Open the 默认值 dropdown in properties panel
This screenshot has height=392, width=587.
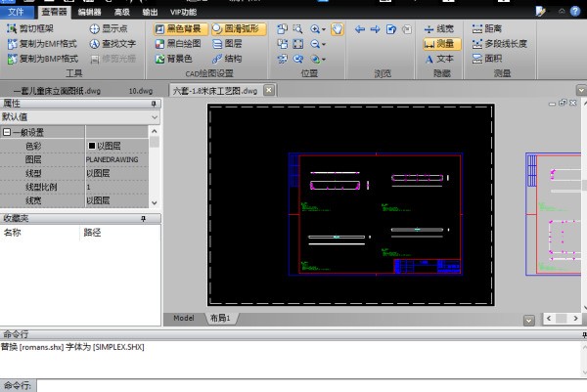pyautogui.click(x=155, y=116)
